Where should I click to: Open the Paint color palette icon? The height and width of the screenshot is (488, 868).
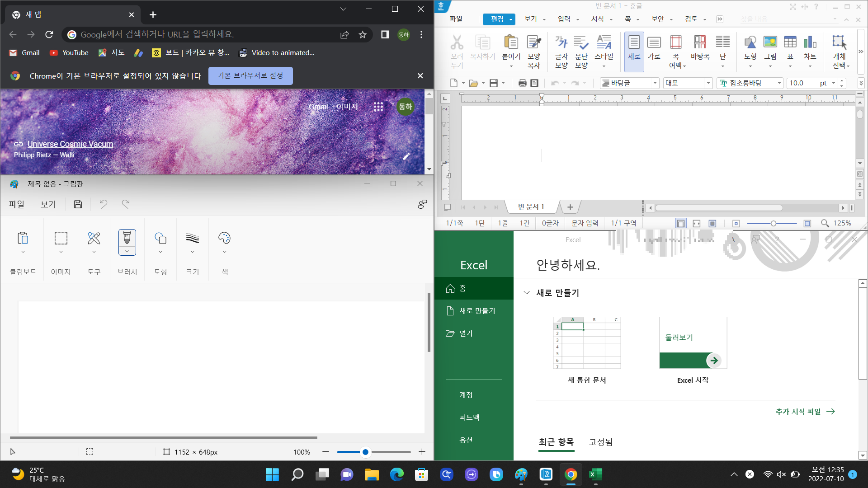click(224, 238)
